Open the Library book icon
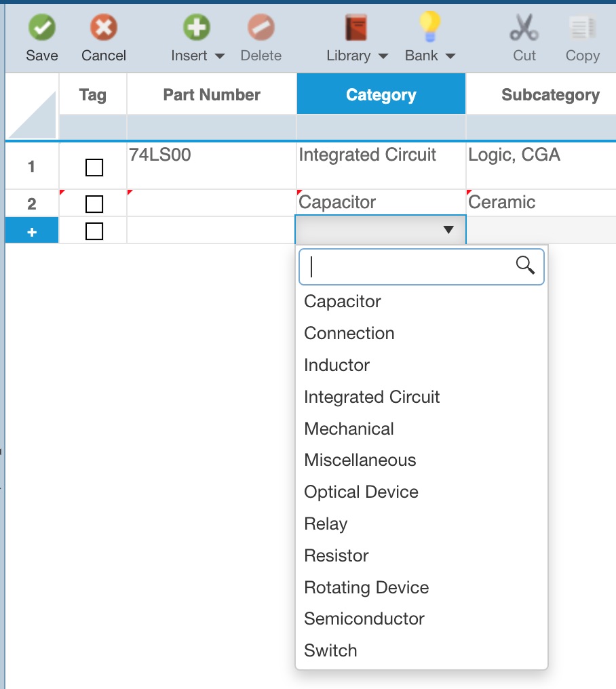The image size is (616, 689). 356,28
